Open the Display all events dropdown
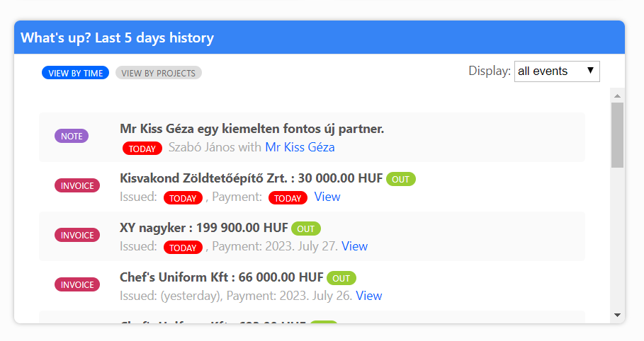 point(557,71)
